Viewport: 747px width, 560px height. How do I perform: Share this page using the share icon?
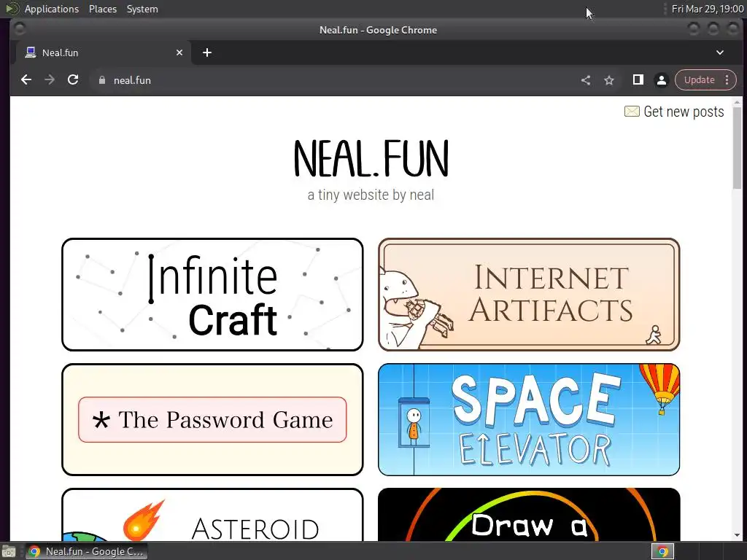click(586, 80)
